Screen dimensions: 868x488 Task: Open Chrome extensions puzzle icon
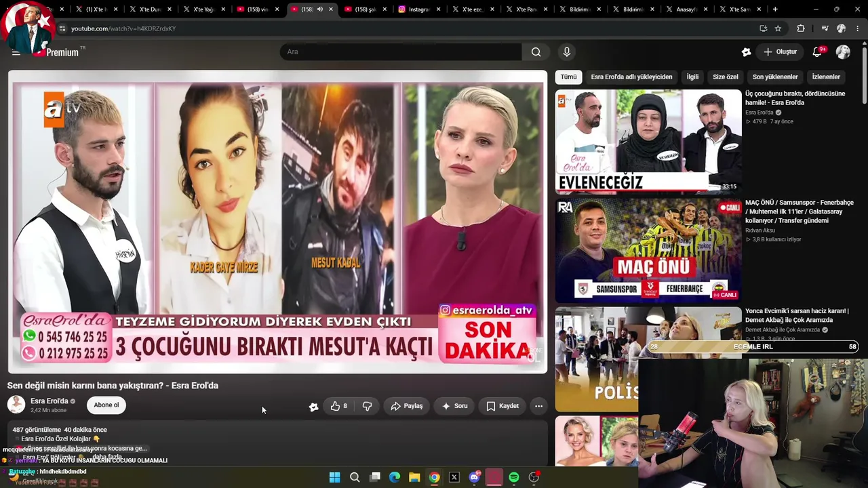[x=801, y=28]
